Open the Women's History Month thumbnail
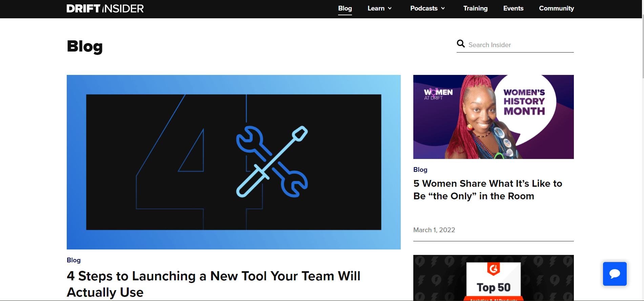644x301 pixels. (x=493, y=117)
